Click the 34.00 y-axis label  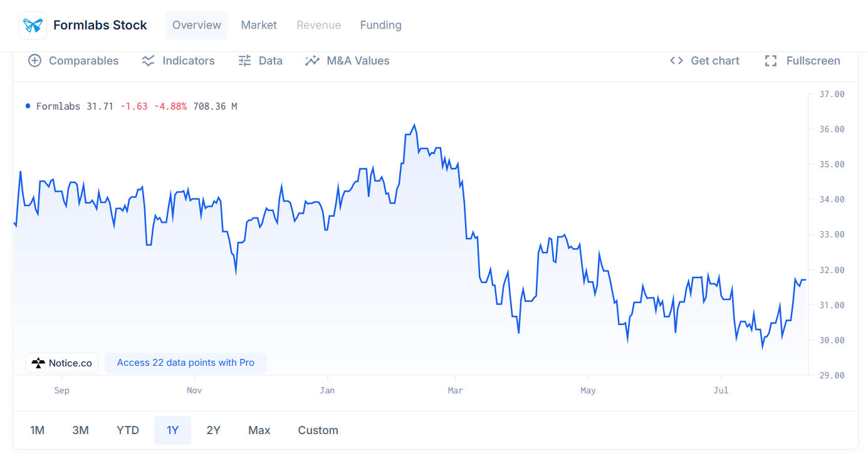832,199
